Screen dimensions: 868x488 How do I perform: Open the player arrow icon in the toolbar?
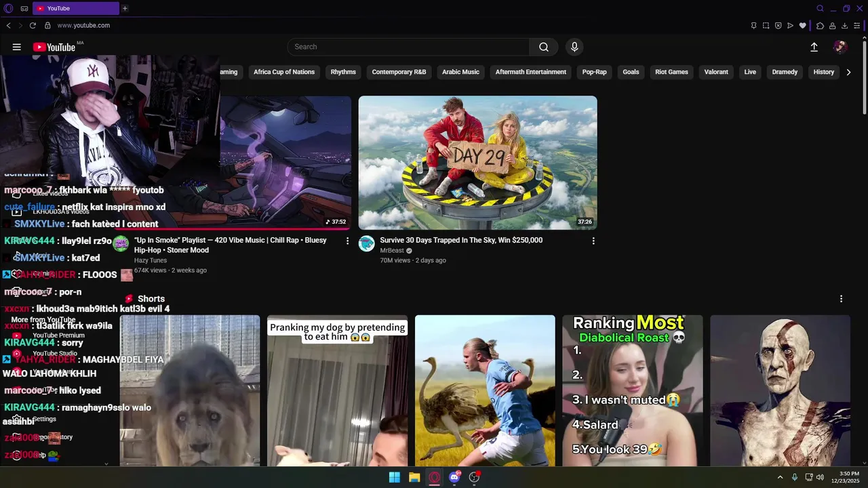[790, 26]
